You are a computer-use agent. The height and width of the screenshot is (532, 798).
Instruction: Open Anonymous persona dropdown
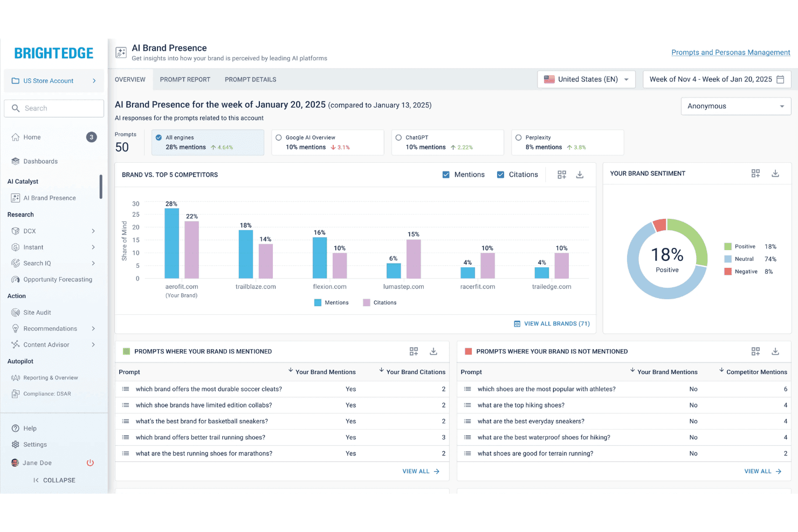point(735,106)
